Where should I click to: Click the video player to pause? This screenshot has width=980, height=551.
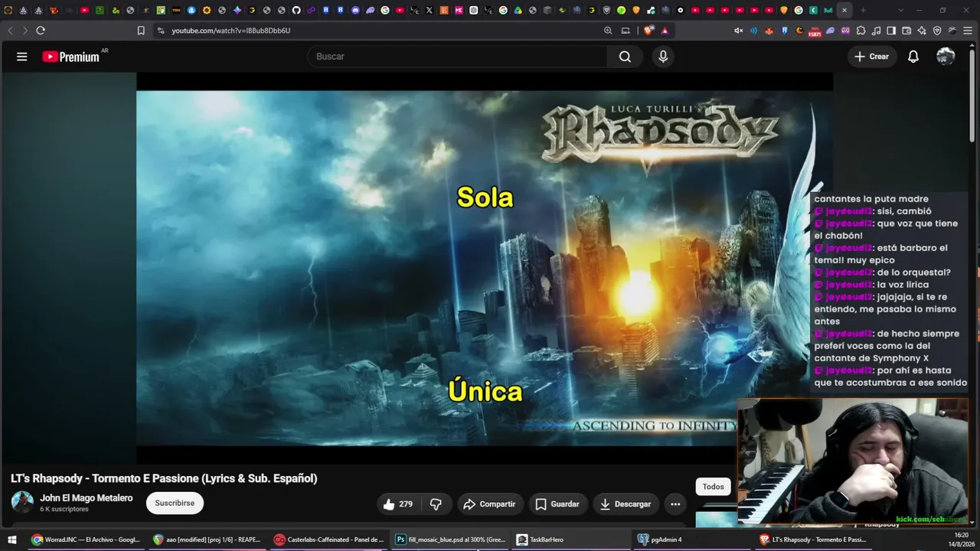coord(484,268)
